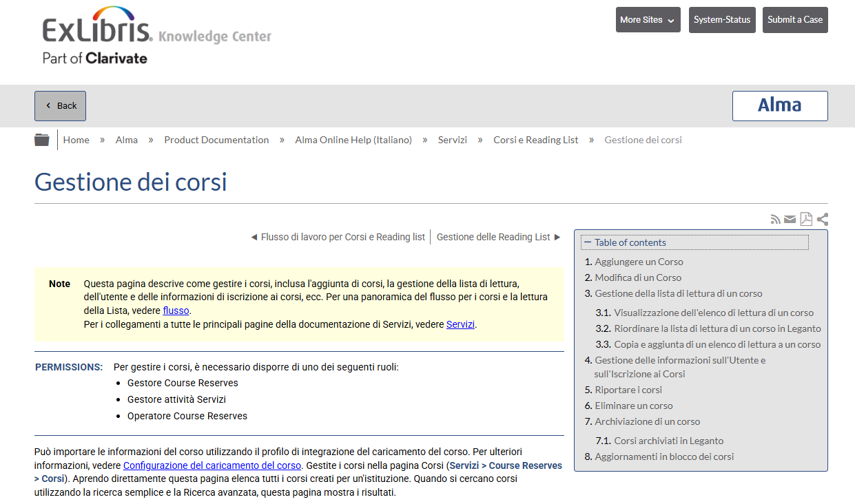Open Copia e aggiunta di un elenco entry

(x=717, y=344)
